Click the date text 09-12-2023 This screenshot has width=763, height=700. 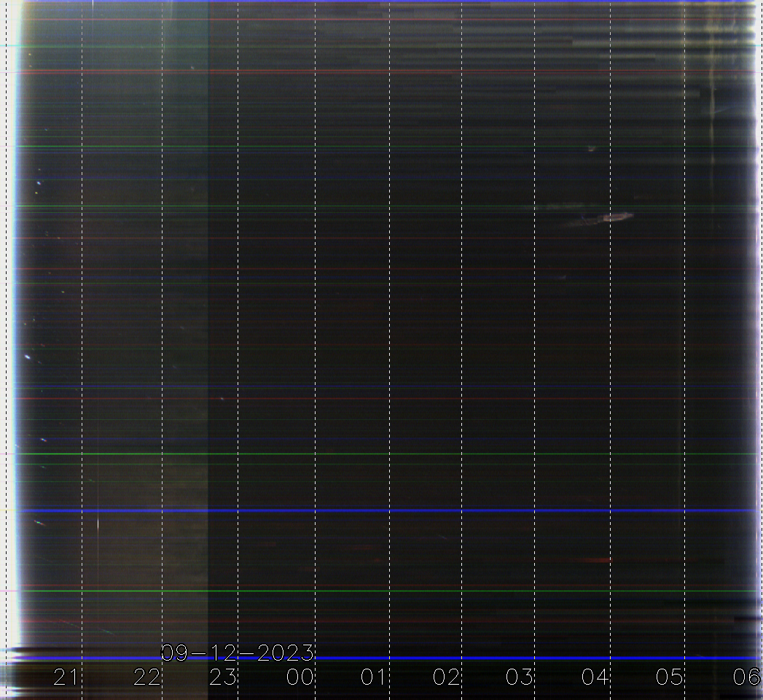(238, 653)
